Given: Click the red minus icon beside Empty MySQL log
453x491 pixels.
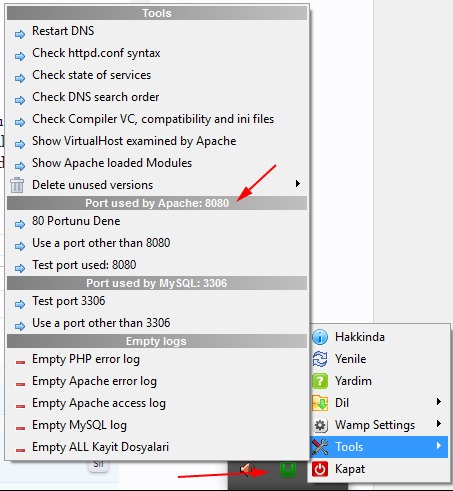Looking at the screenshot, I should [20, 428].
